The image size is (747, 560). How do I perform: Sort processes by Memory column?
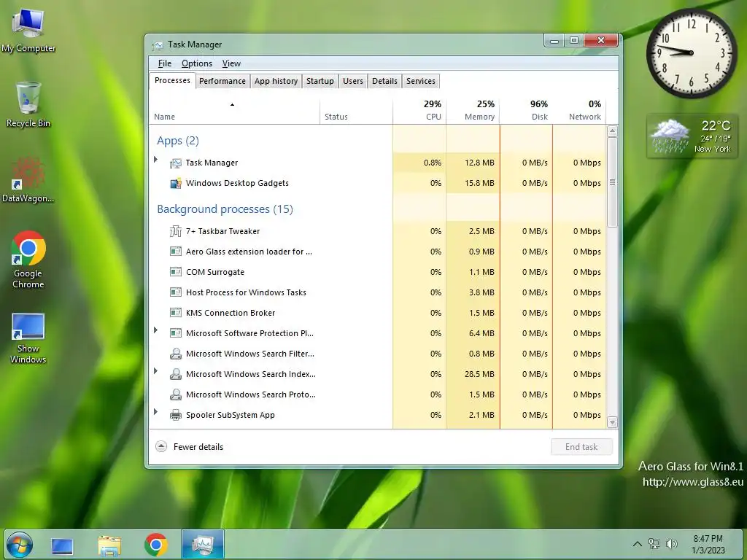(x=473, y=112)
